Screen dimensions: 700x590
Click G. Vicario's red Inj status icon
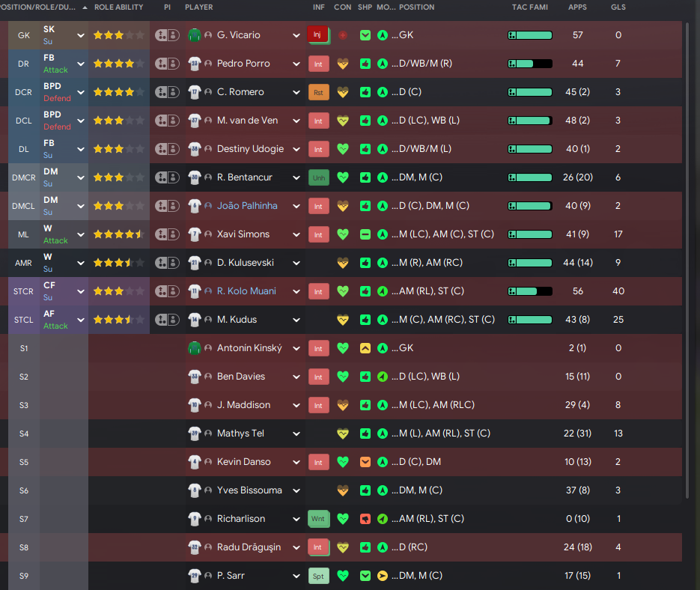[x=317, y=35]
